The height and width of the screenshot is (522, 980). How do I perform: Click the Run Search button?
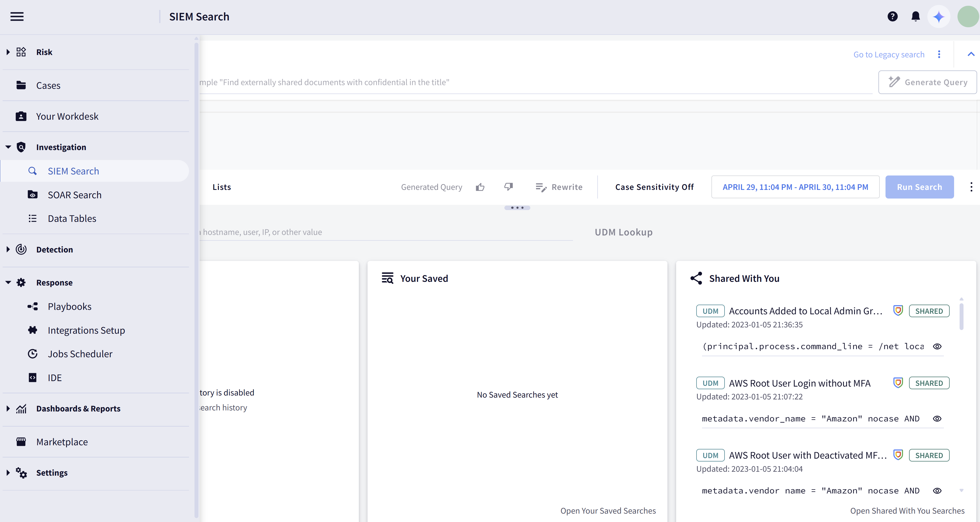[920, 187]
